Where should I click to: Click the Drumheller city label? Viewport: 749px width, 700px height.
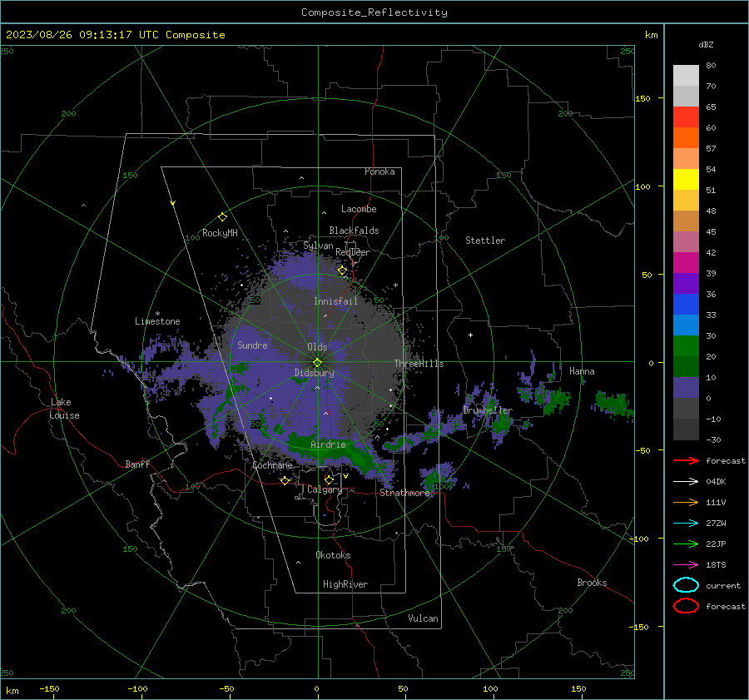488,410
